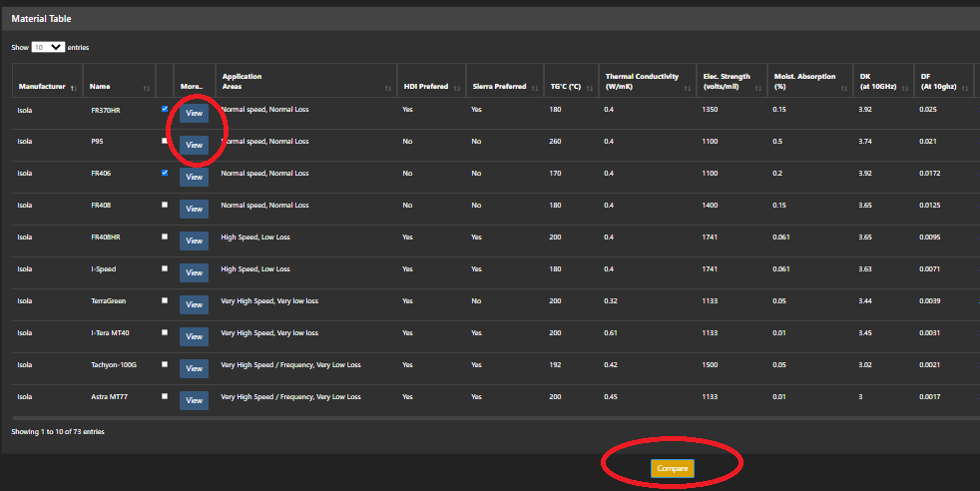
Task: Uncheck the FR406 row checkbox
Action: pyautogui.click(x=165, y=173)
